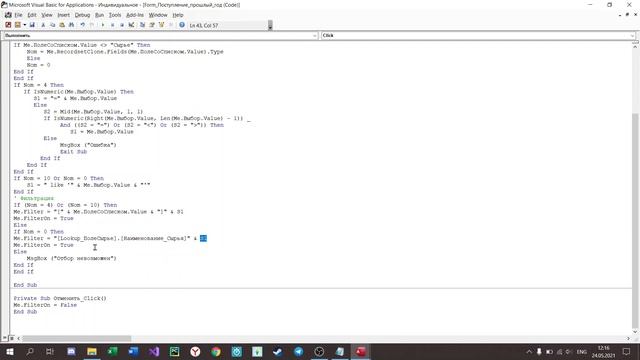Screen dimensions: 640x360
Task: Open the Help menu
Action: pos(178,15)
